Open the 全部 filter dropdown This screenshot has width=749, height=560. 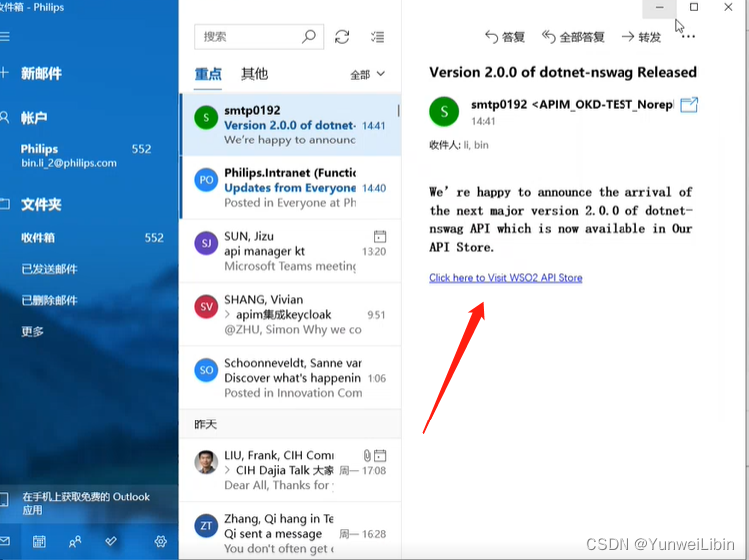click(x=368, y=74)
